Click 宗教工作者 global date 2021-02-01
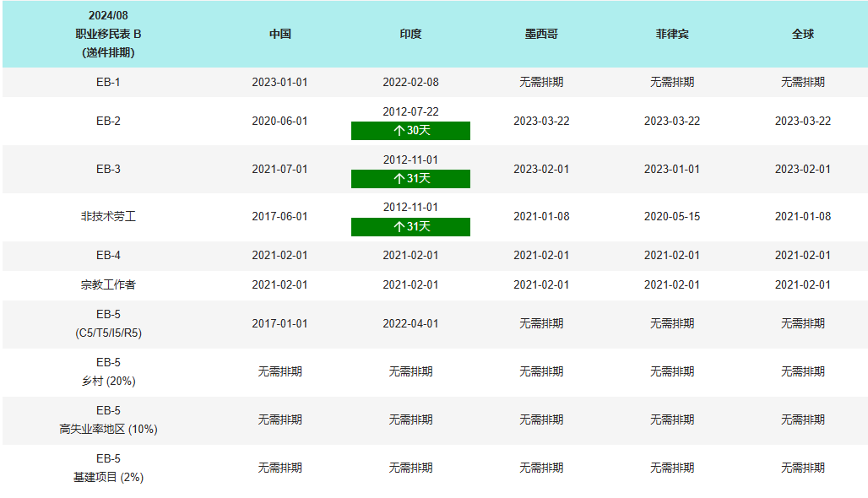The image size is (868, 498). coord(802,284)
